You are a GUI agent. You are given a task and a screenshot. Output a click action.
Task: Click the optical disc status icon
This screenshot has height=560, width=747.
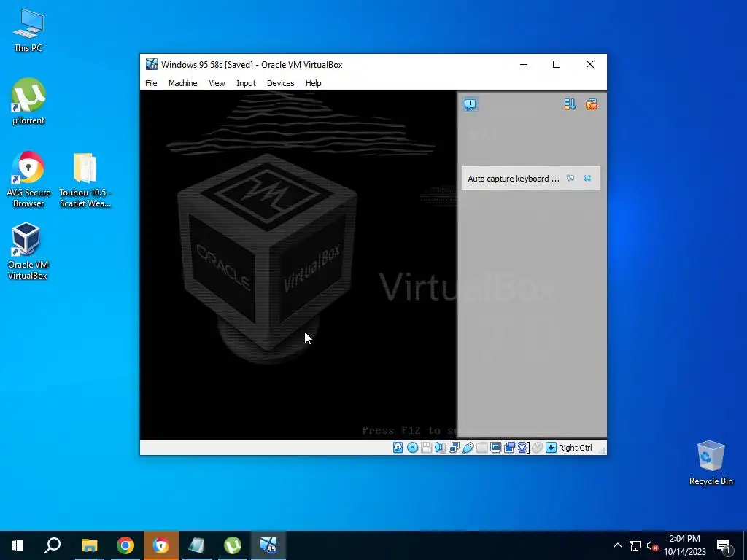tap(413, 448)
